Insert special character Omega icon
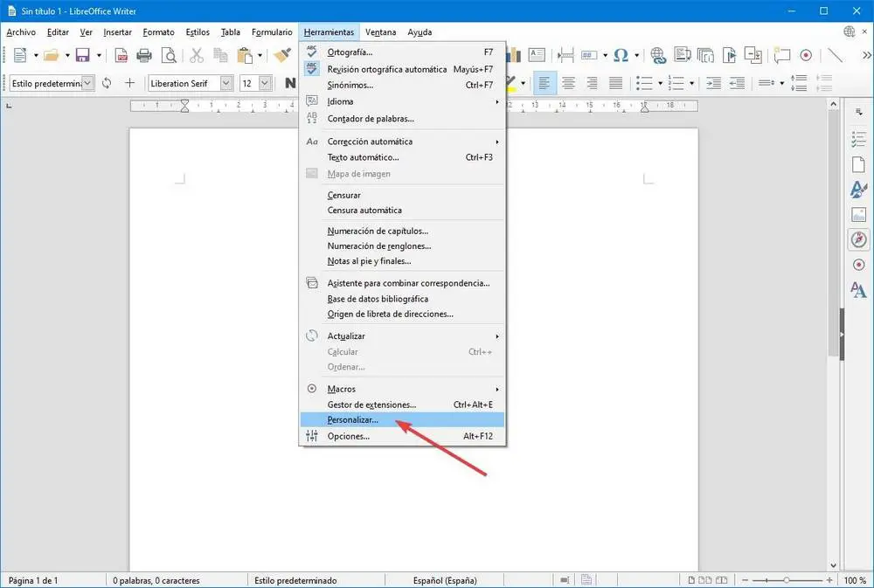Screen dimensions: 874x588 click(621, 55)
